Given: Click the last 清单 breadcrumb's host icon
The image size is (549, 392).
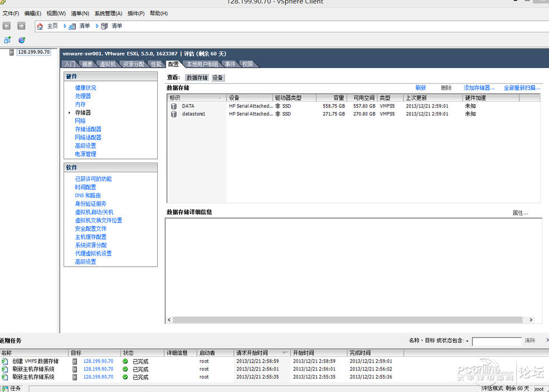Looking at the screenshot, I should pos(104,26).
